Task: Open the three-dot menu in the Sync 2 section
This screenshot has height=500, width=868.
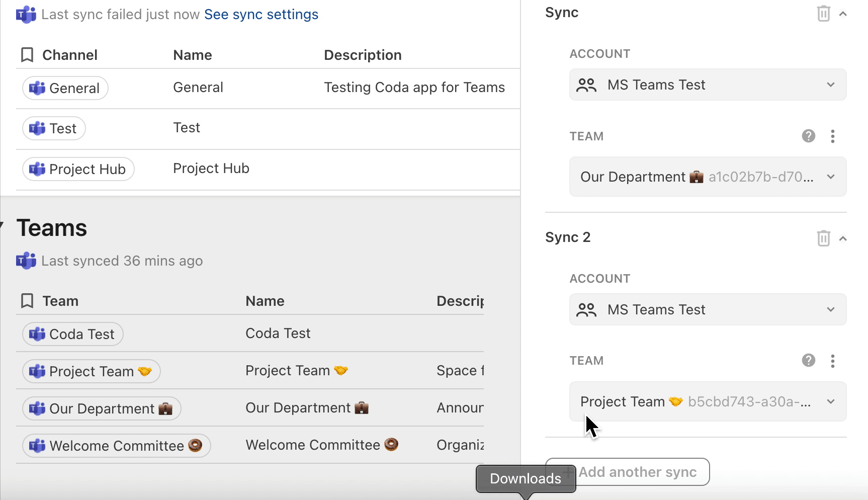Action: (832, 361)
